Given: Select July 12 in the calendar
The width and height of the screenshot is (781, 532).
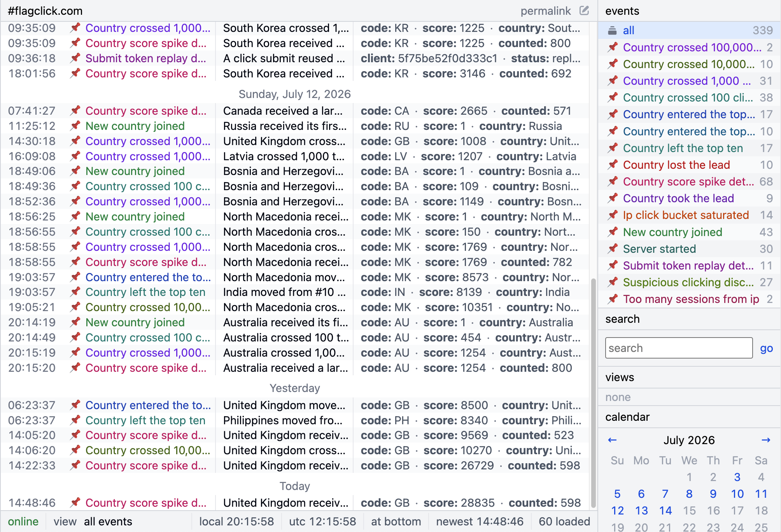Looking at the screenshot, I should click(x=617, y=511).
